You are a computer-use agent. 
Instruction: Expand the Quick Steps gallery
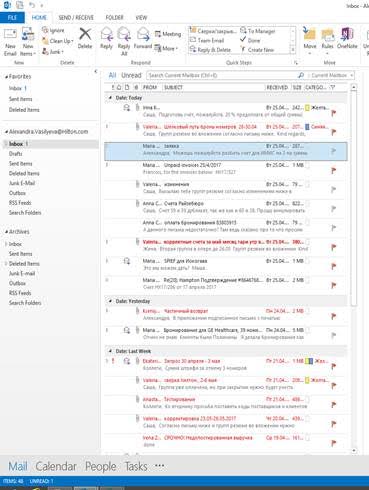tap(293, 50)
